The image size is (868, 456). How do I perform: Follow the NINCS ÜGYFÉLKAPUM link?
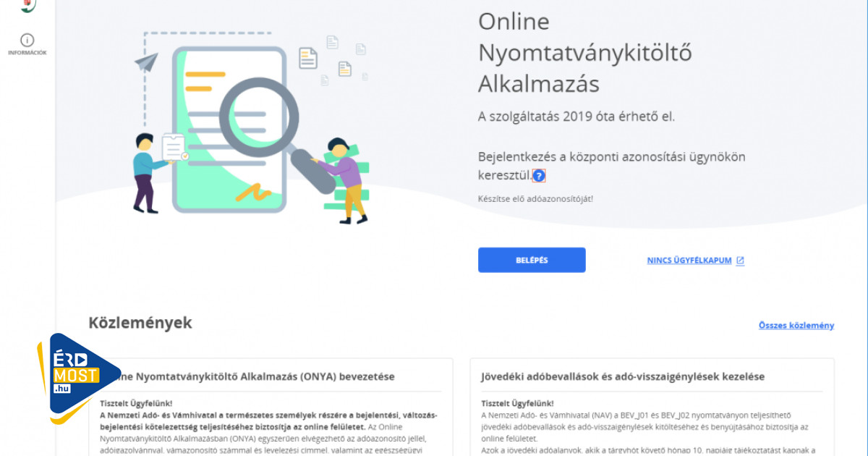click(x=689, y=261)
